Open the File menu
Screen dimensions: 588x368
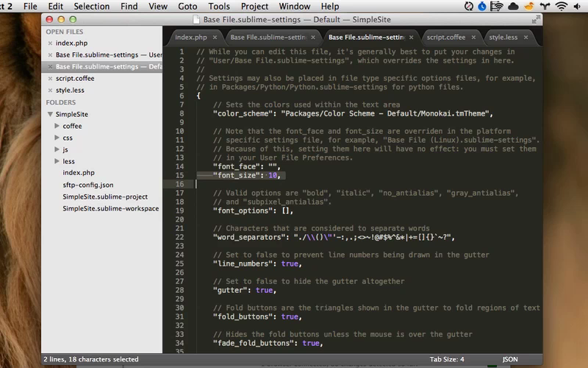30,7
